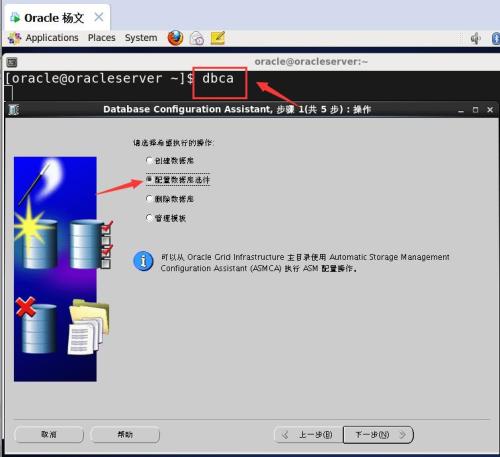Proceed with 下一步(N) button
The height and width of the screenshot is (457, 500).
[378, 435]
